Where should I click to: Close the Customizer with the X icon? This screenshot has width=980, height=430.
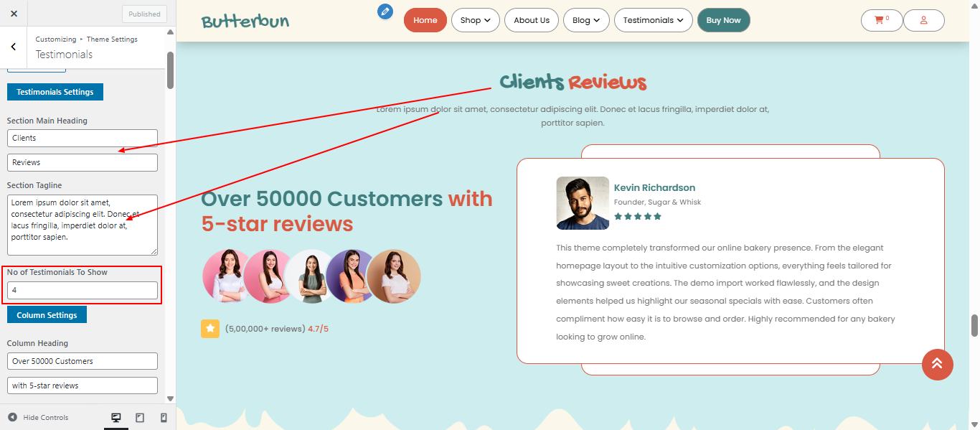tap(14, 14)
